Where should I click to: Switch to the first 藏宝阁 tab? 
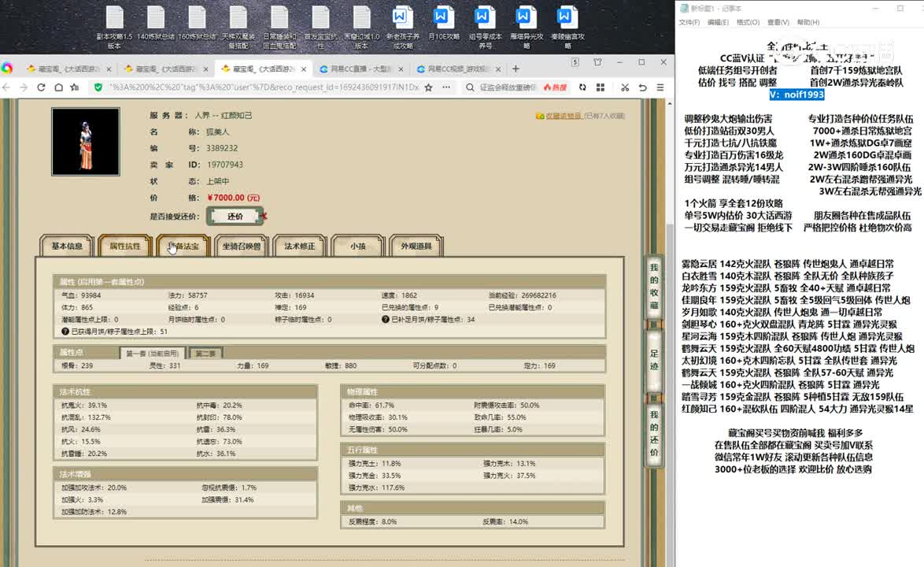point(69,69)
